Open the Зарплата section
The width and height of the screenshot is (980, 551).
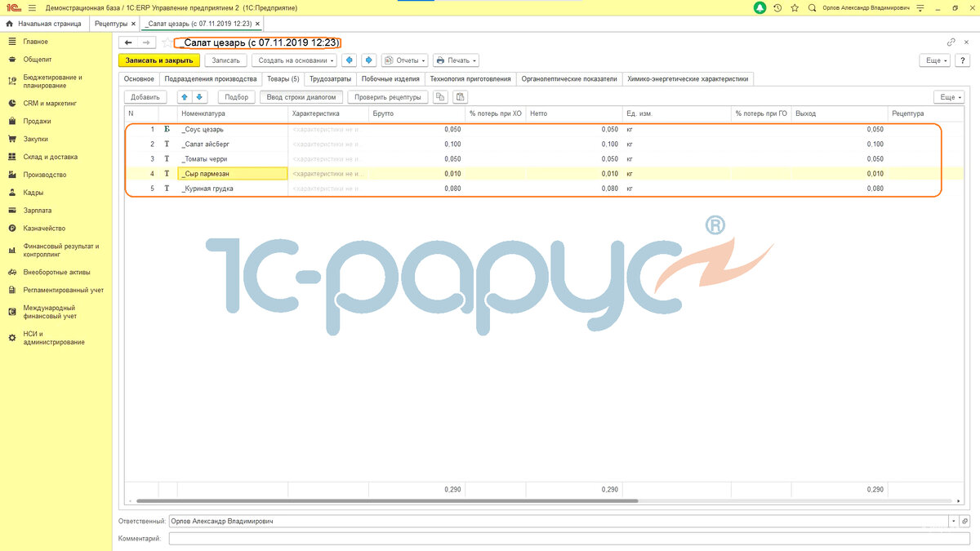[38, 211]
